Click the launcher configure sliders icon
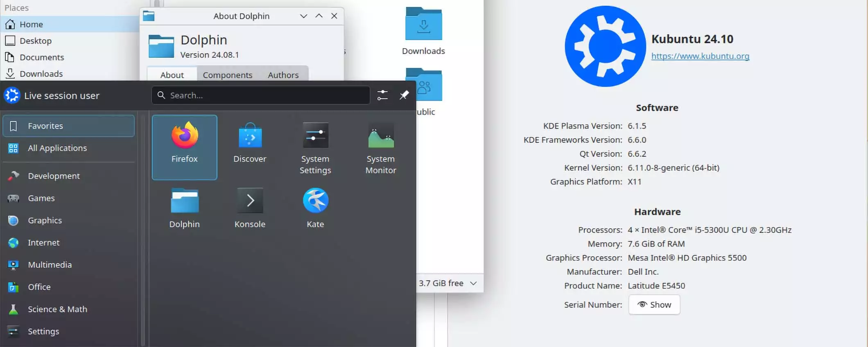 [x=382, y=95]
